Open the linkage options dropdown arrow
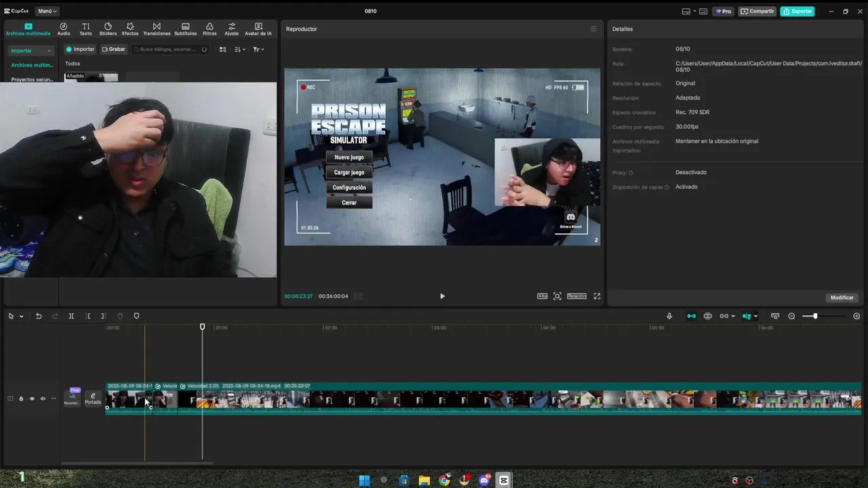 coord(733,317)
